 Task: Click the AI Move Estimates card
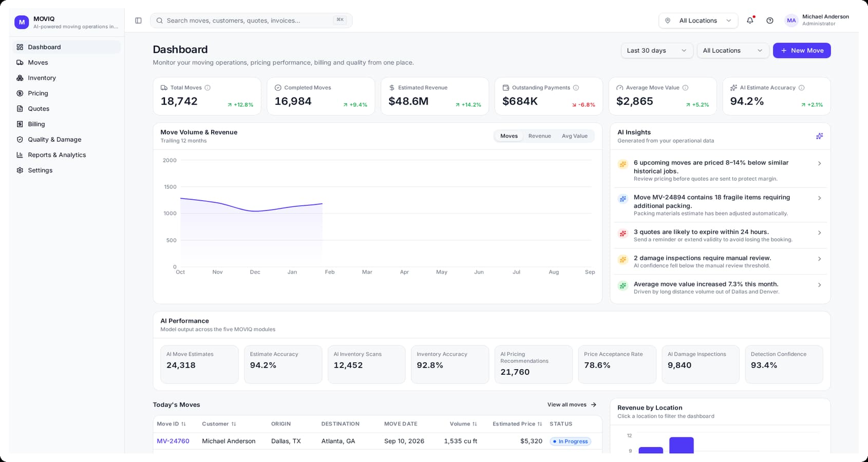coord(199,364)
